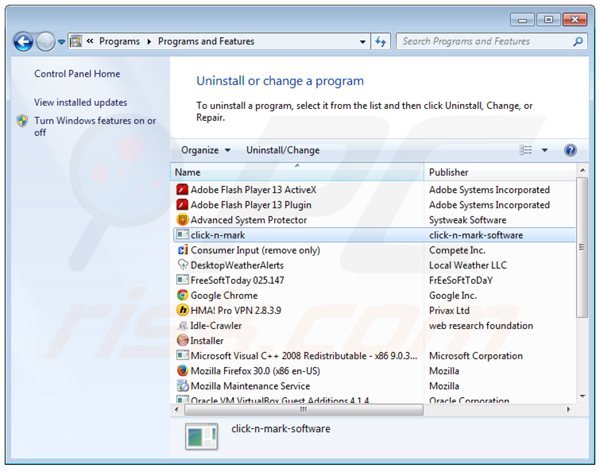
Task: Click the horizontal scrollbar left arrow
Action: pos(176,409)
